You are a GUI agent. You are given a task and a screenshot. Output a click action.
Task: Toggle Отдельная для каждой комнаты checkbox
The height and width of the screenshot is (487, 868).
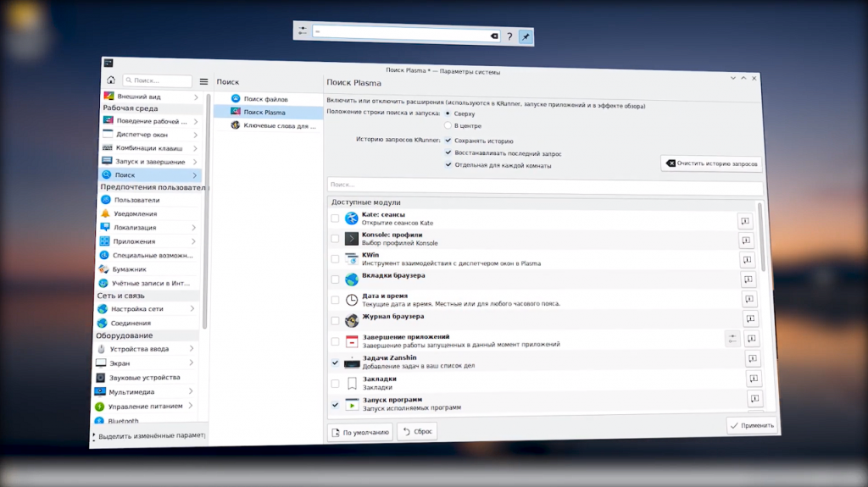[448, 165]
